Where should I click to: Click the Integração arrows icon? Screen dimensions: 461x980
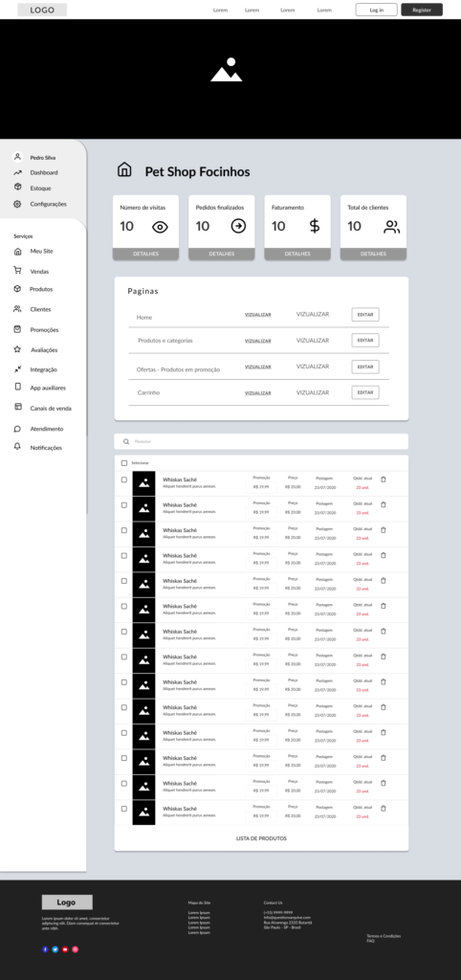17,369
